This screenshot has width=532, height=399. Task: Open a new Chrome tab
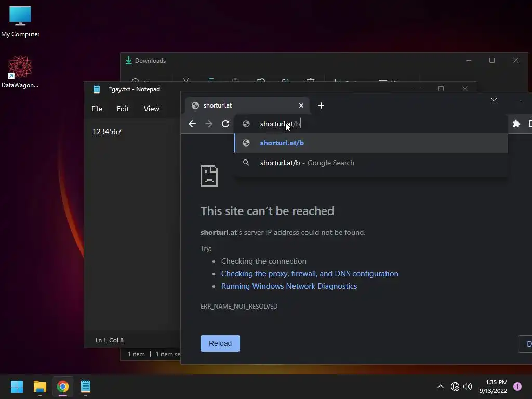coord(321,105)
